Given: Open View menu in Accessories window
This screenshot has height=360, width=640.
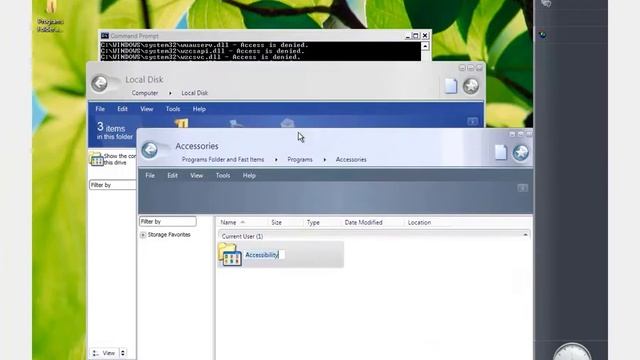Looking at the screenshot, I should tap(196, 176).
